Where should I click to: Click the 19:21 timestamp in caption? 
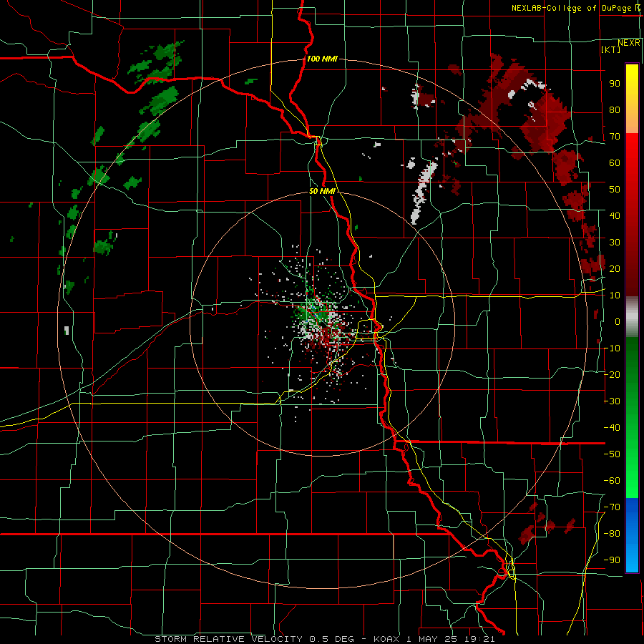(x=481, y=639)
